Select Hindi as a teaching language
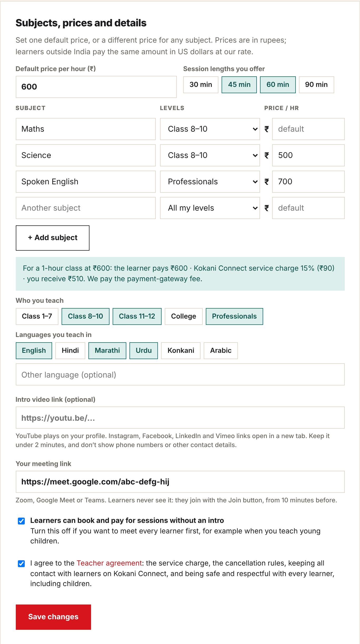This screenshot has height=644, width=360. pos(70,351)
